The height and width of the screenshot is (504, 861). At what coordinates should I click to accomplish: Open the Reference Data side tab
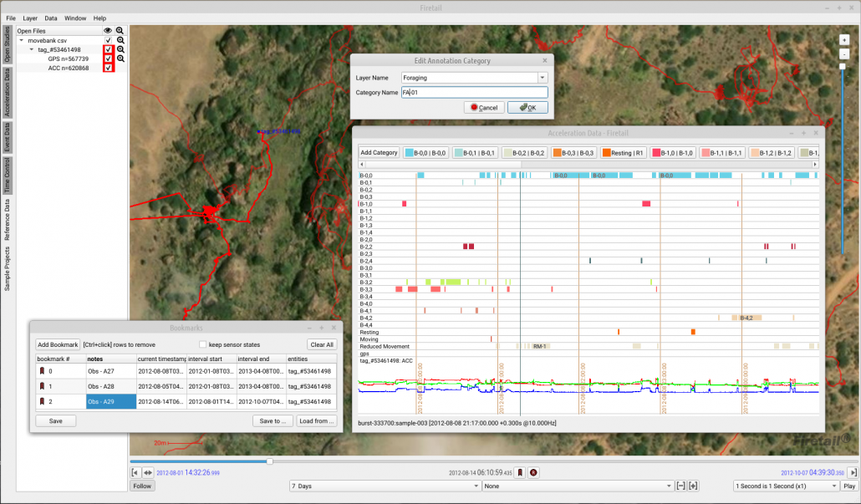8,220
